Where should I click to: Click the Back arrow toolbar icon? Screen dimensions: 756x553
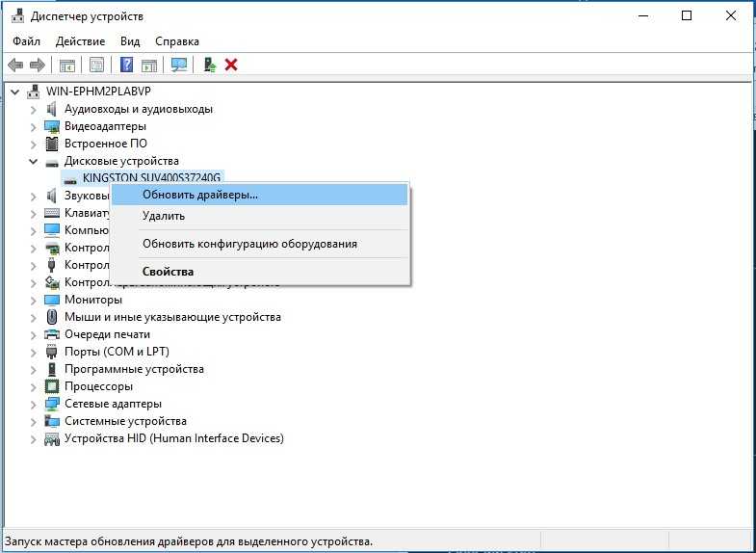[15, 65]
